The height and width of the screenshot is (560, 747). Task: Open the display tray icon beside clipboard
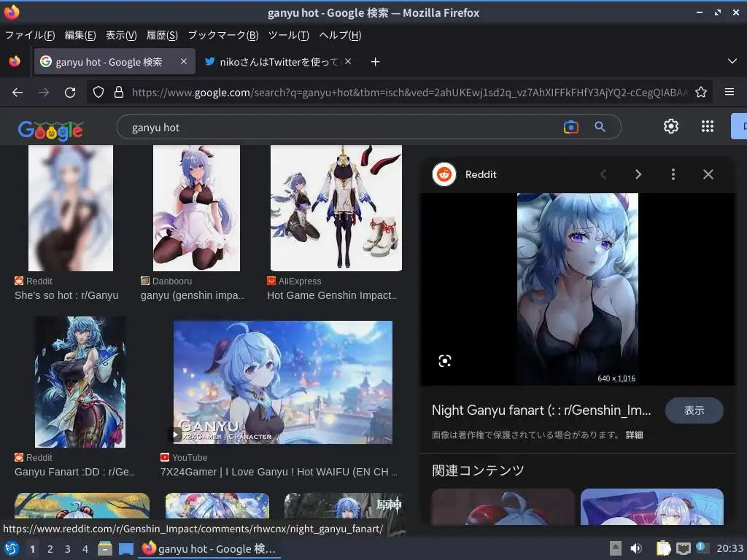683,548
